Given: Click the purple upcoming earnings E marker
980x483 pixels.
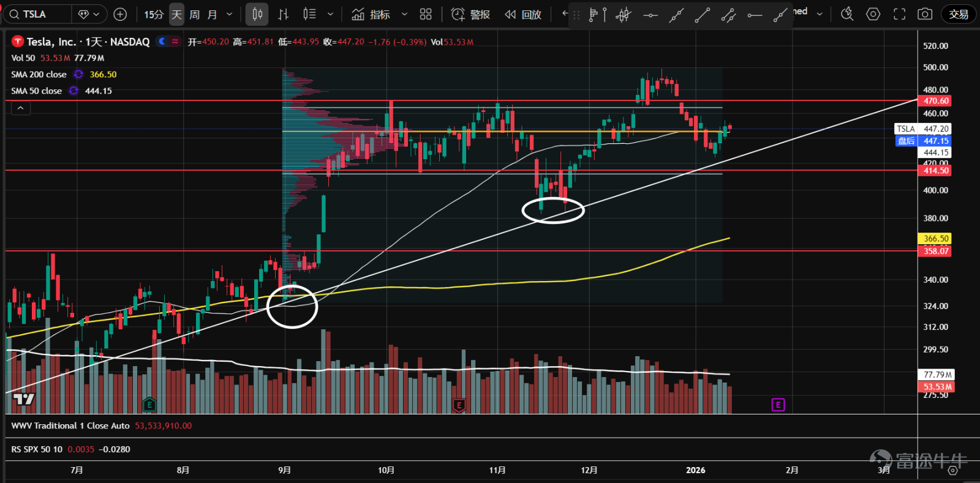Looking at the screenshot, I should point(778,405).
